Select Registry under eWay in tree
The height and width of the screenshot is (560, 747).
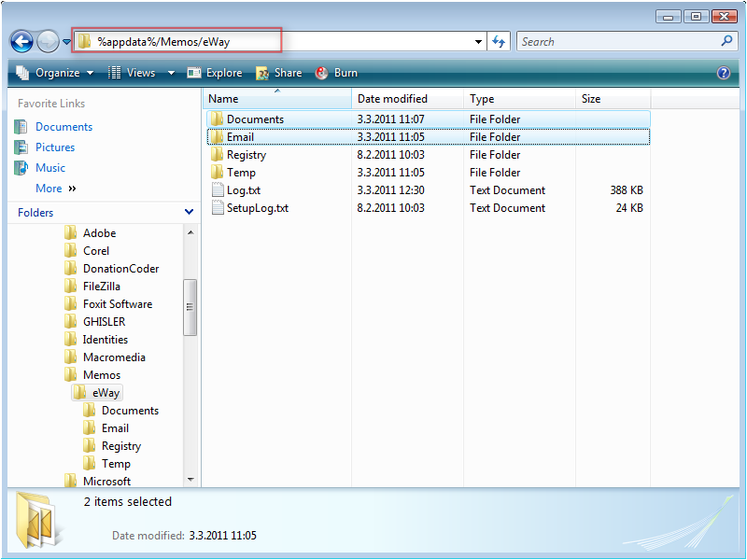click(x=121, y=446)
